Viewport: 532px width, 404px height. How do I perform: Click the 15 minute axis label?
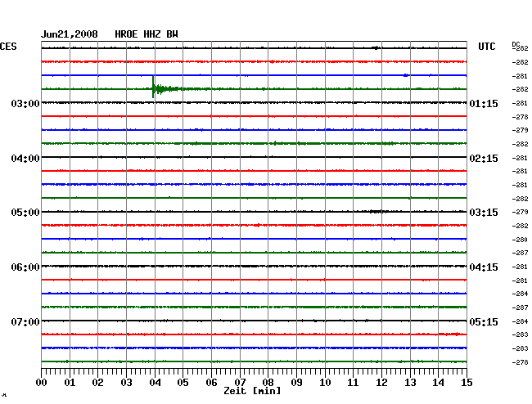[467, 382]
